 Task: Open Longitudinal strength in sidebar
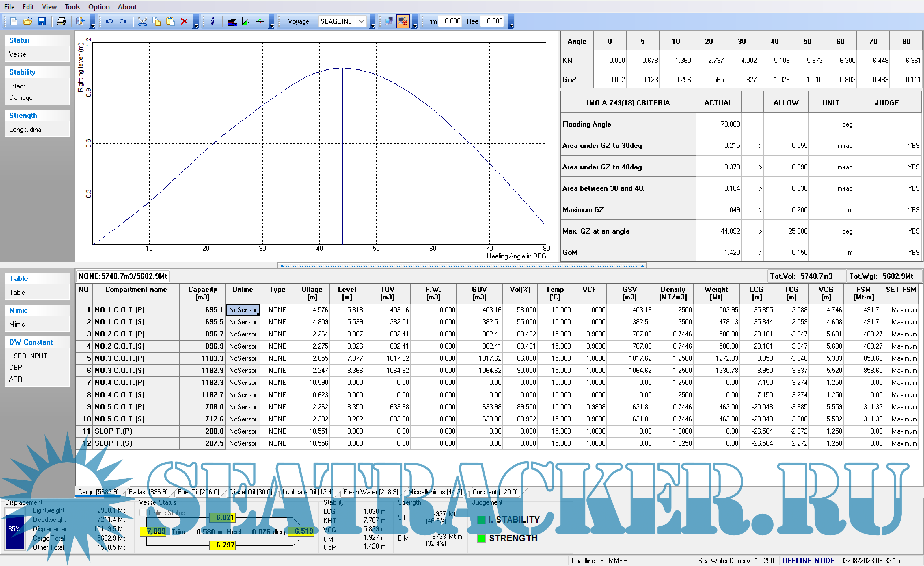(26, 130)
